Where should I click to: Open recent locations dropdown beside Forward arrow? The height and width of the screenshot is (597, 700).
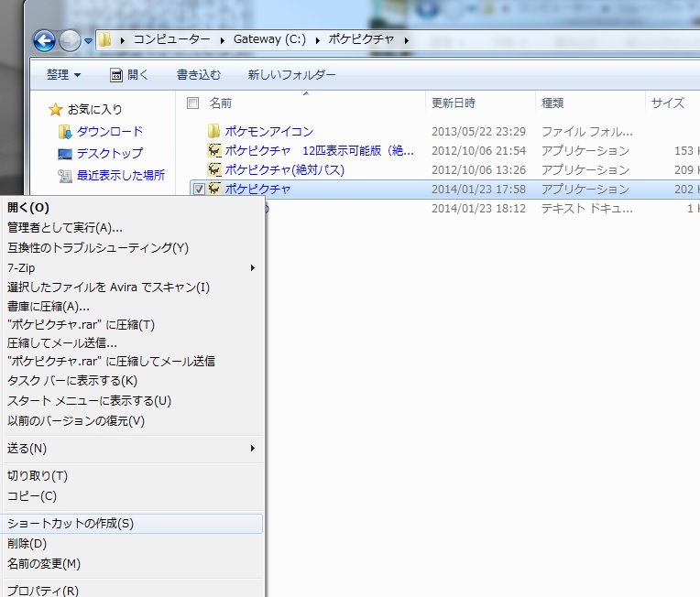(88, 41)
